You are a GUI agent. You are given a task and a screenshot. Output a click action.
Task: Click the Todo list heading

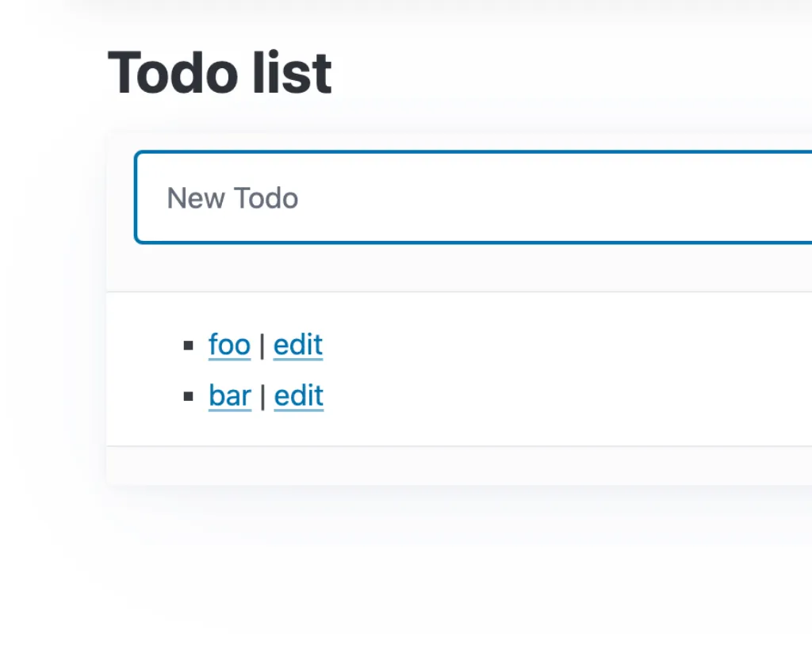click(x=220, y=73)
